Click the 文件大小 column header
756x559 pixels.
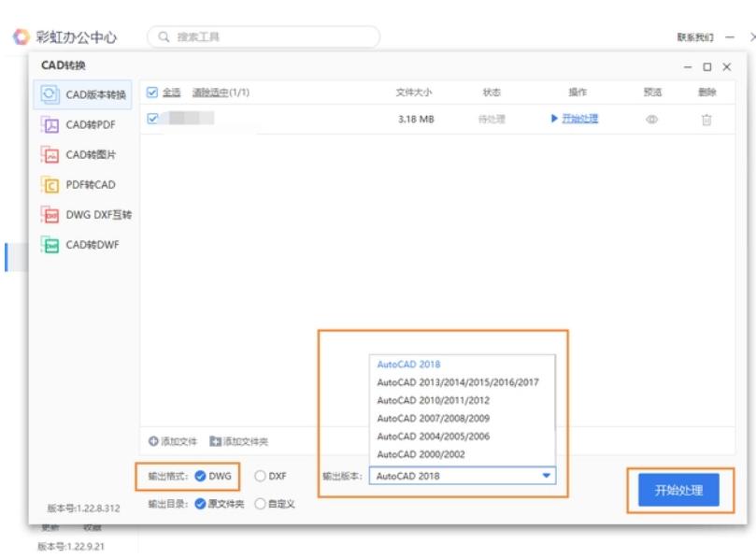tap(414, 93)
